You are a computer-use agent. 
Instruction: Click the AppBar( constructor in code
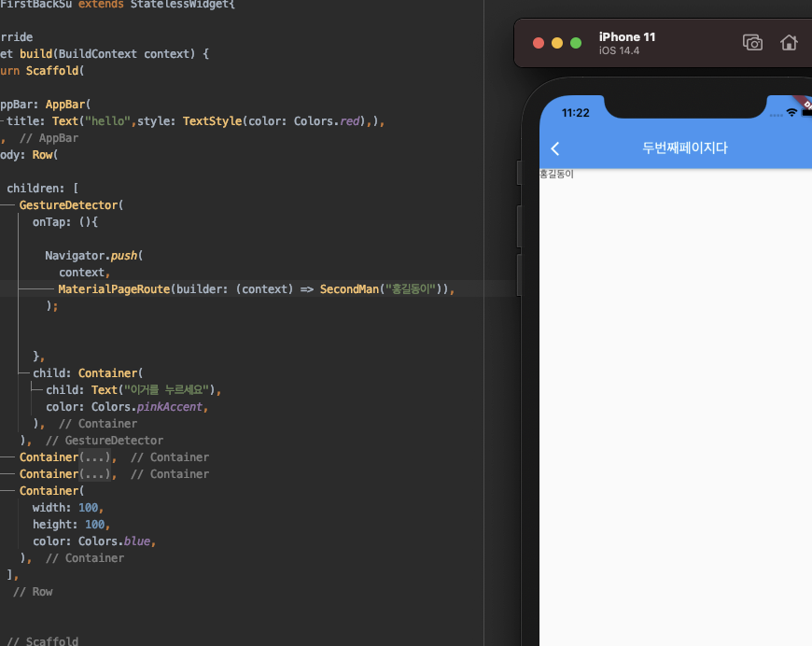[68, 105]
